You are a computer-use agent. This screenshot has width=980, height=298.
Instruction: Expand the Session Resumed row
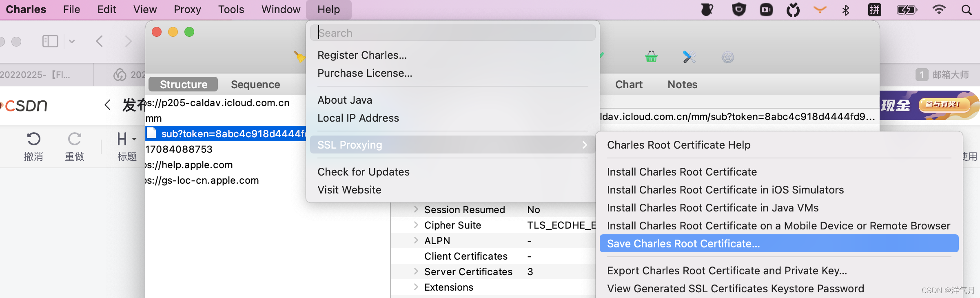[416, 209]
